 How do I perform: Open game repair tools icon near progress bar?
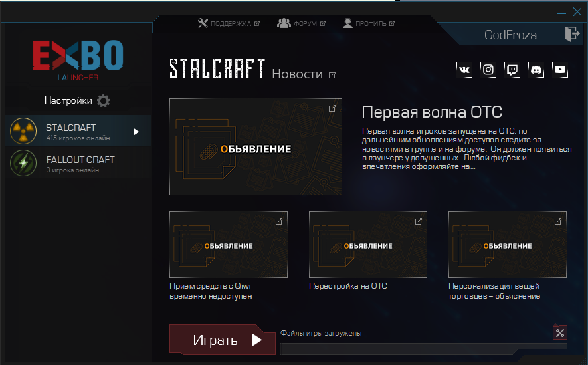click(x=560, y=332)
